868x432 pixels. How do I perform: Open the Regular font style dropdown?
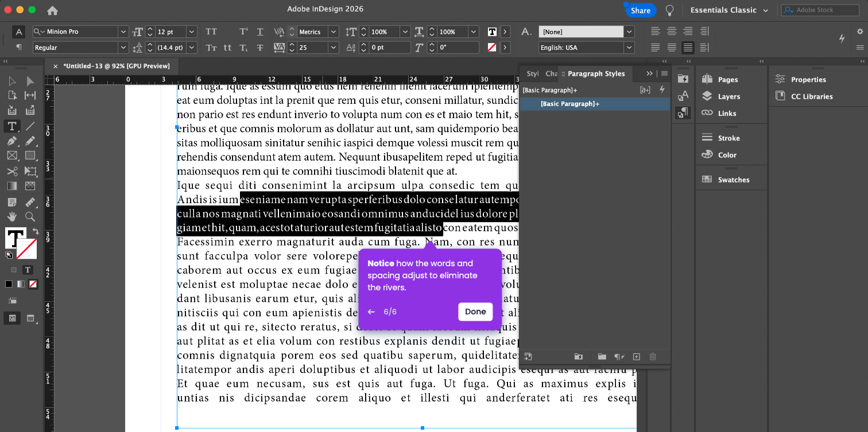point(123,48)
